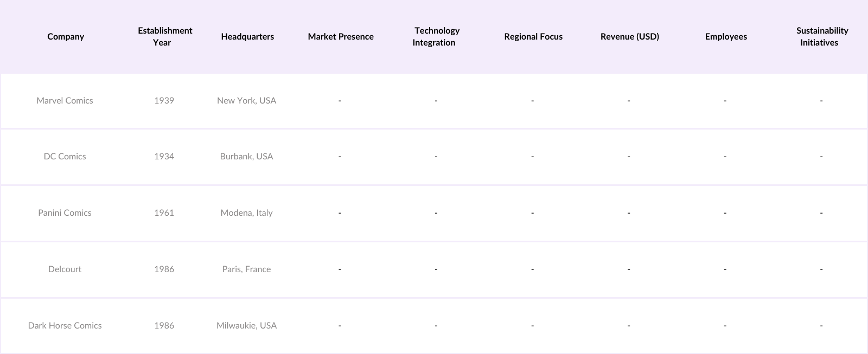868x354 pixels.
Task: Select the Employees column header
Action: point(726,36)
